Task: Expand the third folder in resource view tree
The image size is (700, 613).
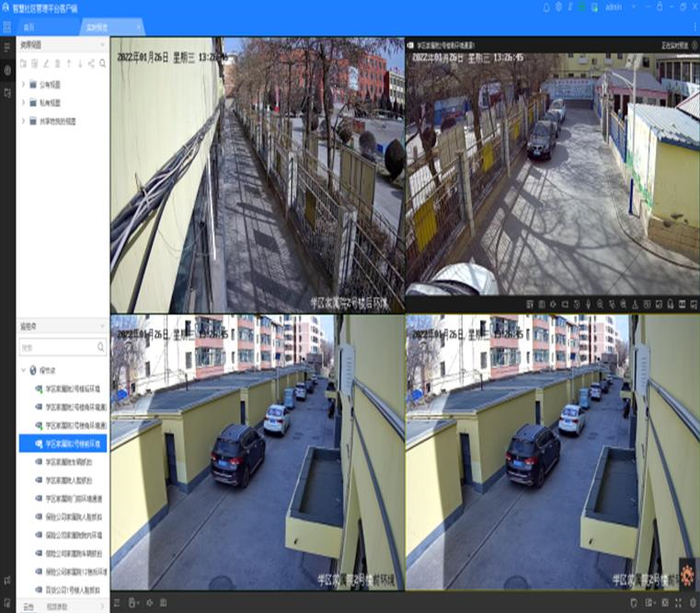Action: [x=24, y=121]
